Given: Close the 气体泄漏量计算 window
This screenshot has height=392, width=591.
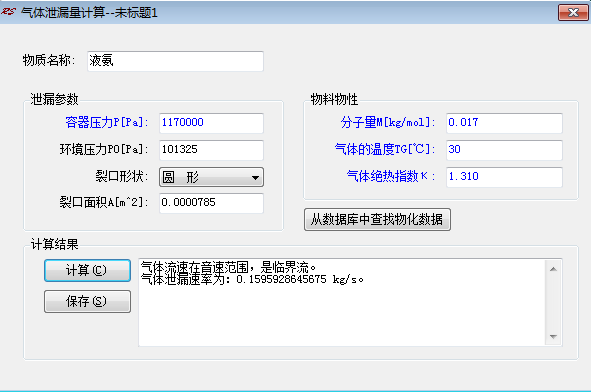Looking at the screenshot, I should tap(573, 12).
